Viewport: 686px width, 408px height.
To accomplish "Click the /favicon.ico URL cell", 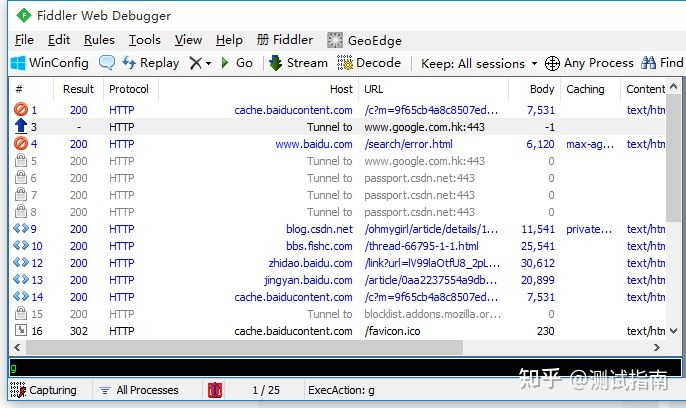I will point(392,331).
